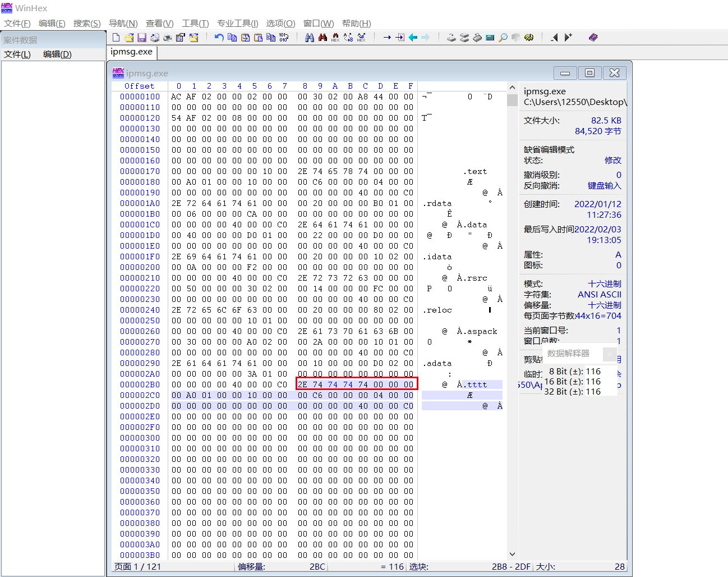Open the 选项(O) menu
This screenshot has width=728, height=577.
click(x=280, y=23)
